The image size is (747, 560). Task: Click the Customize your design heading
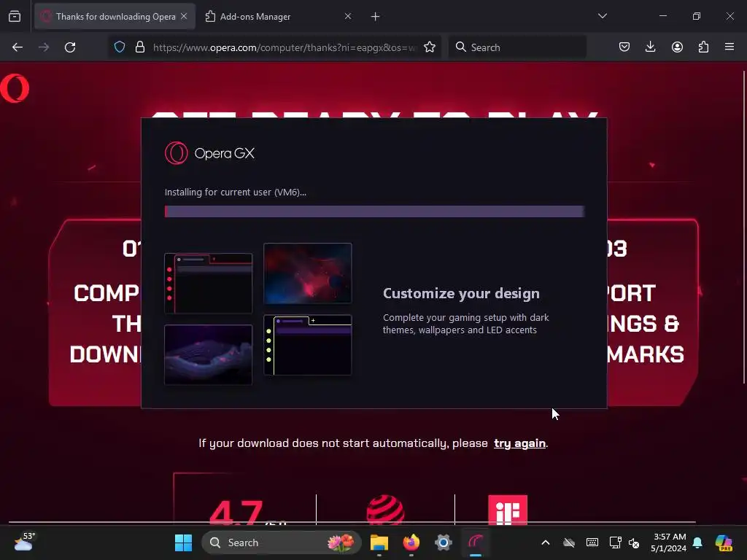(461, 293)
